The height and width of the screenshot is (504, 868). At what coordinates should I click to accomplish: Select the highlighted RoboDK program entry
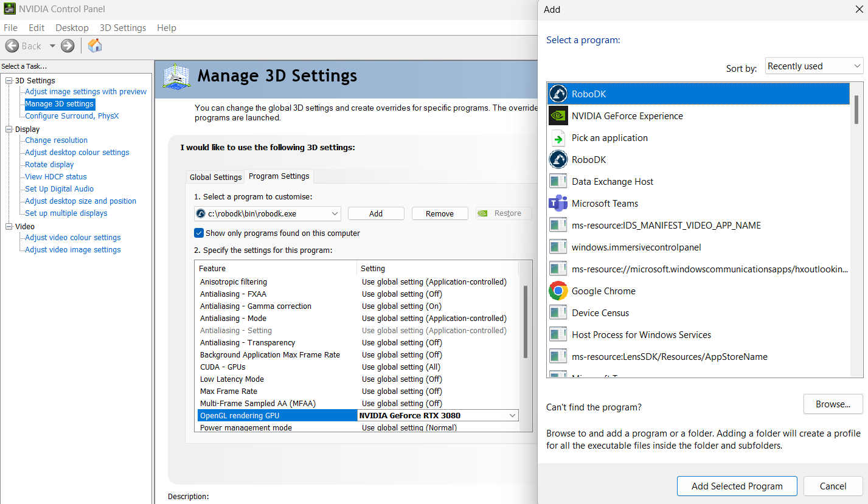point(698,94)
